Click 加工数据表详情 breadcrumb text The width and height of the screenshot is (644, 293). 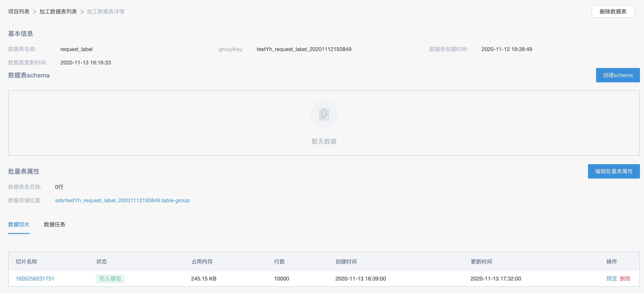[105, 11]
